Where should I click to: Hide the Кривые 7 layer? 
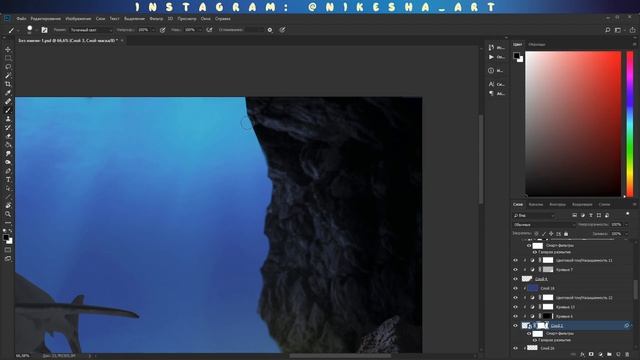click(515, 269)
